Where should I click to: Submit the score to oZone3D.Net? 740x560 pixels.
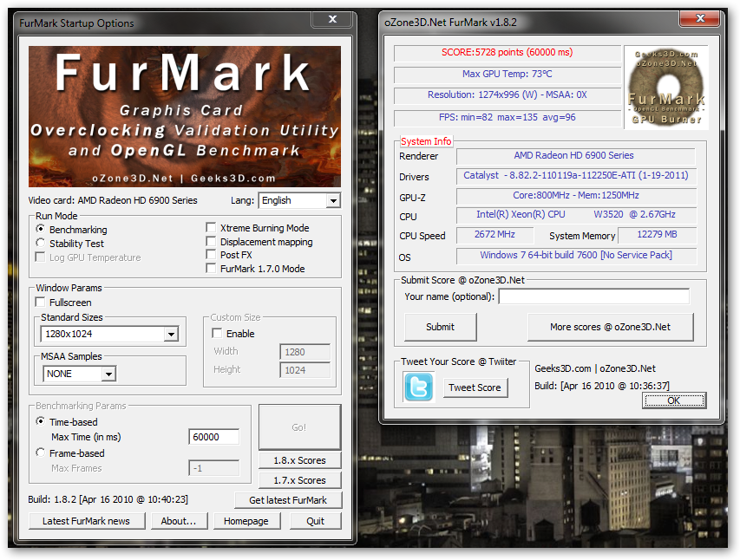tap(441, 327)
